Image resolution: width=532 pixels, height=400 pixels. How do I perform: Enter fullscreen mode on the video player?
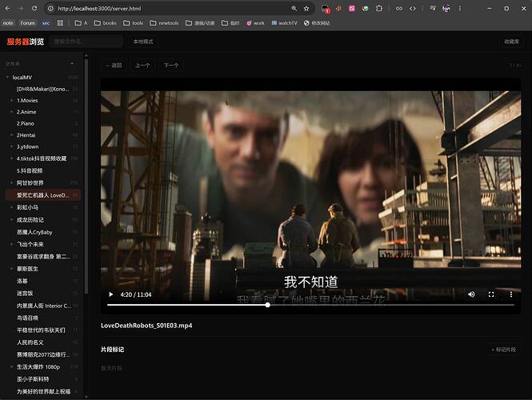(x=491, y=294)
